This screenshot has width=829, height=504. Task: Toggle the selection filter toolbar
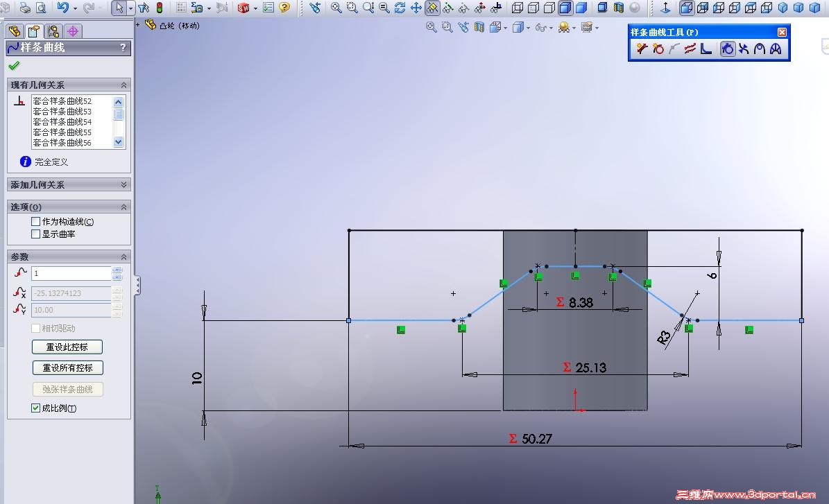pos(144,8)
